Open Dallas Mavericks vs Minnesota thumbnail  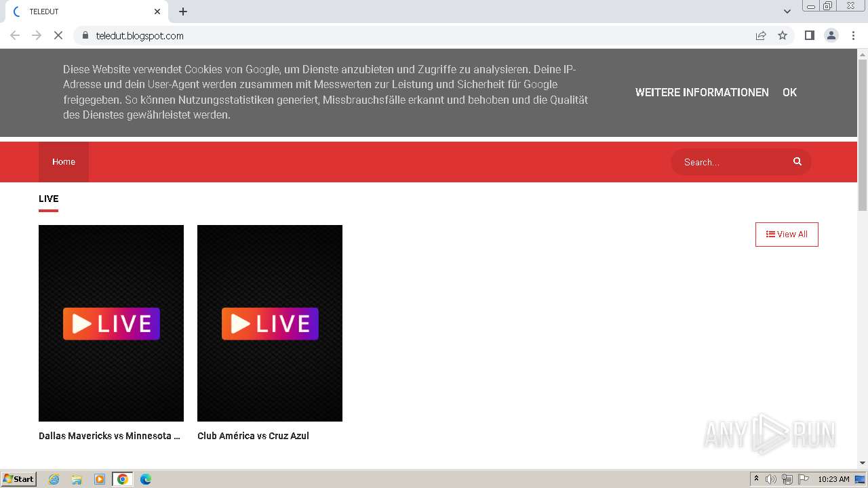point(111,323)
